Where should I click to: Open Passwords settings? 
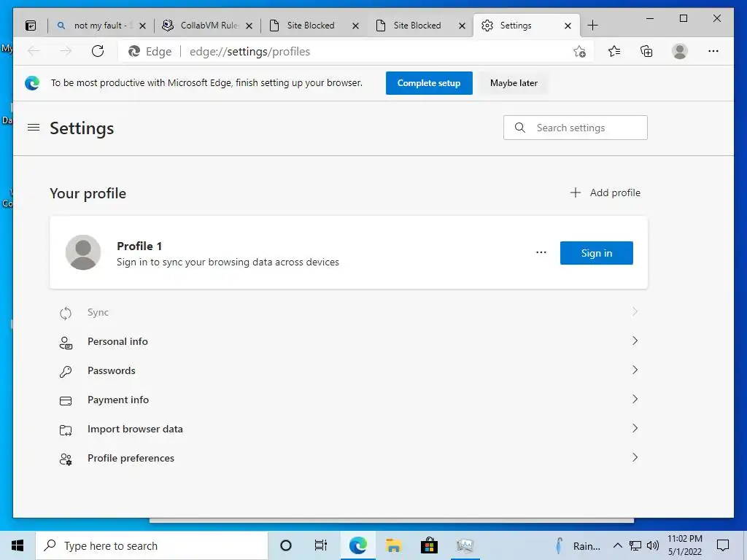(348, 370)
